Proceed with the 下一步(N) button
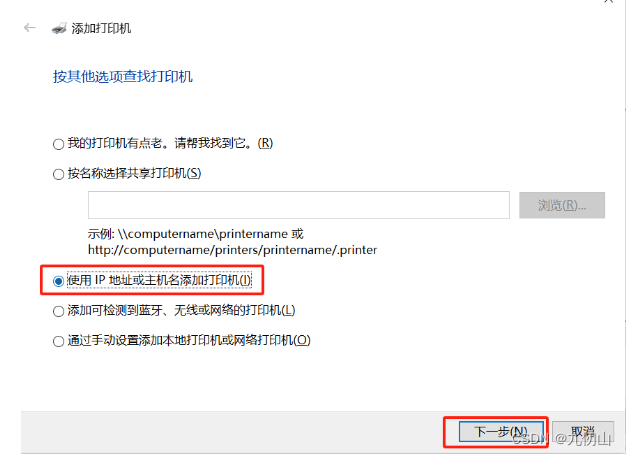This screenshot has height=455, width=626. [501, 431]
